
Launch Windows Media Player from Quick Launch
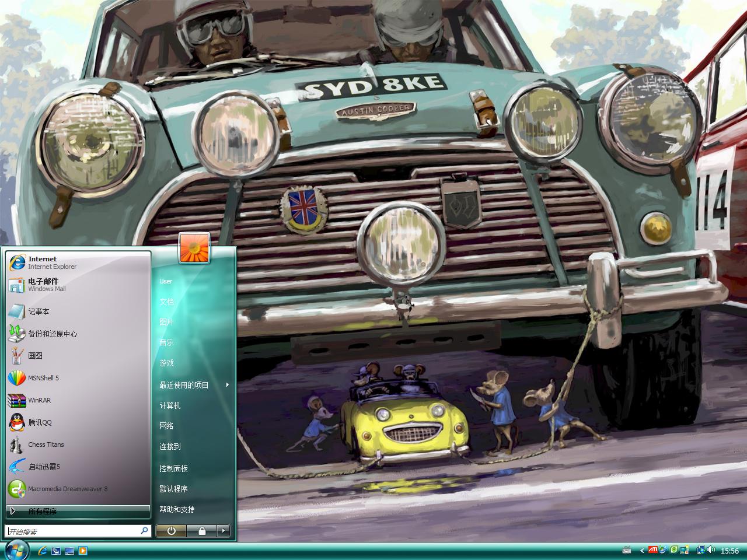[83, 551]
